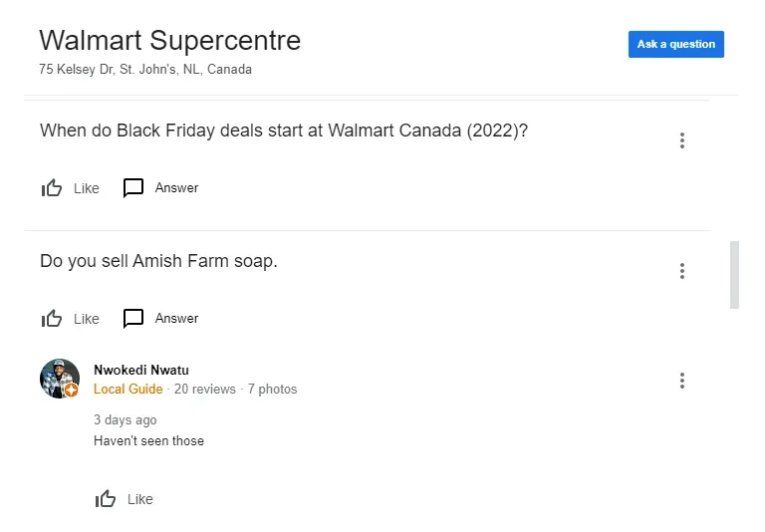Screen dimensions: 765x532
Task: Click the Black Friday deals question text
Action: coord(283,131)
